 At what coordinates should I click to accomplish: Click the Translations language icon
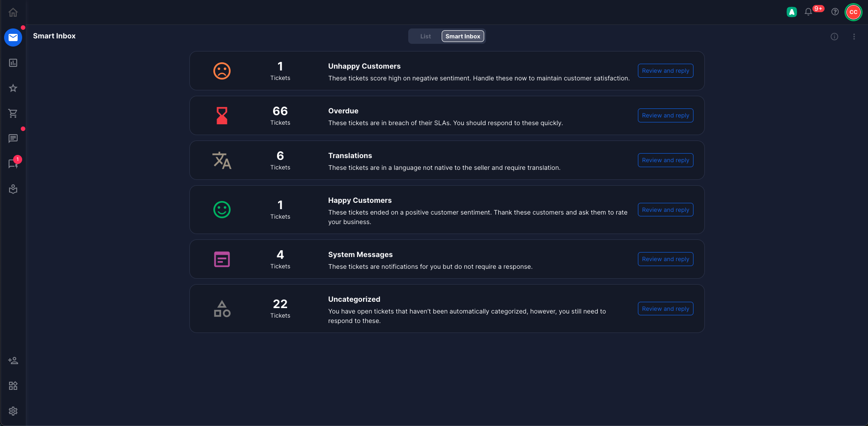(222, 160)
